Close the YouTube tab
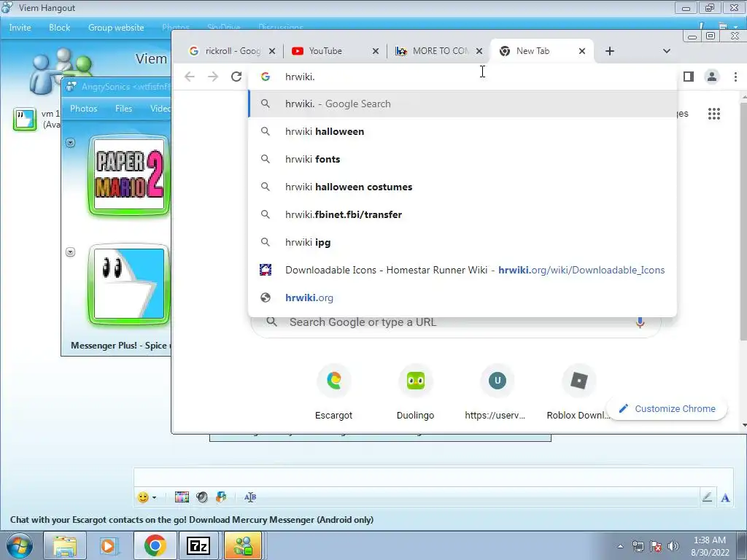Screen dimensions: 747x560 (376, 51)
